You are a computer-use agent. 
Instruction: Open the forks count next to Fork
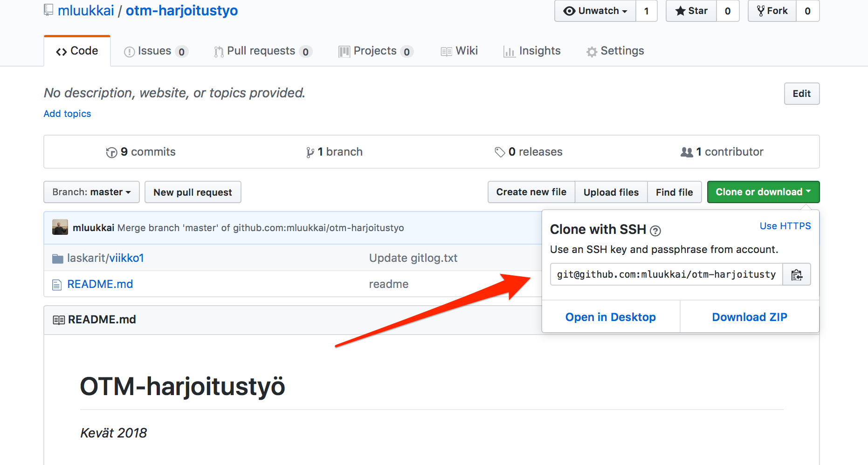808,11
